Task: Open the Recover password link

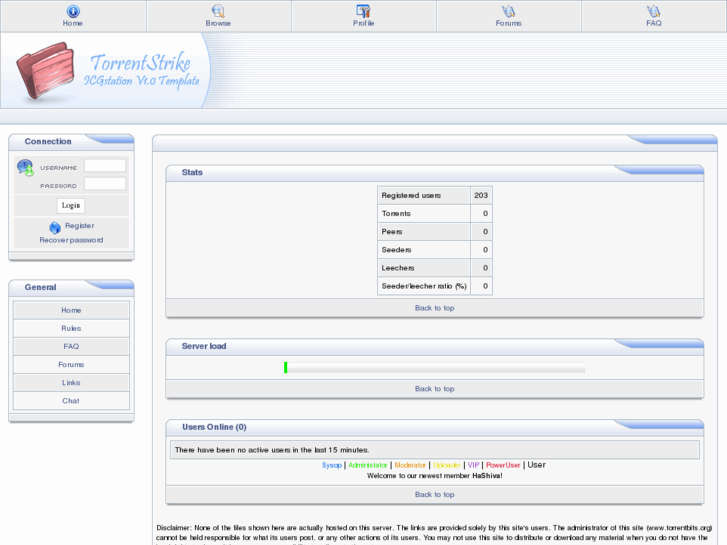Action: [x=71, y=240]
